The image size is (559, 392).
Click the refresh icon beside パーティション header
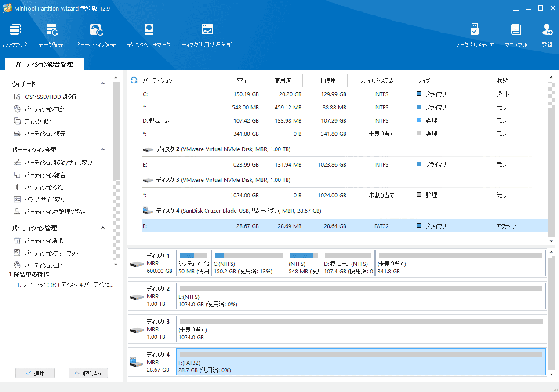click(134, 80)
